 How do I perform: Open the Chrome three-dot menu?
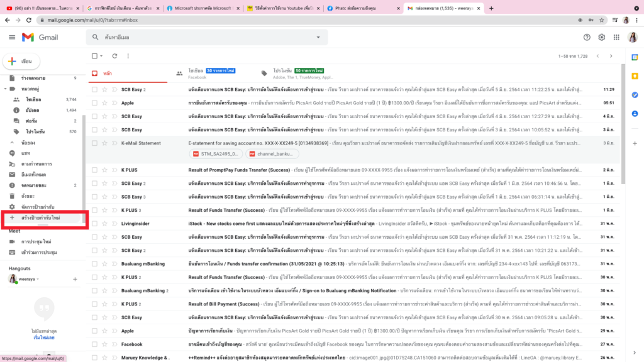[x=637, y=20]
